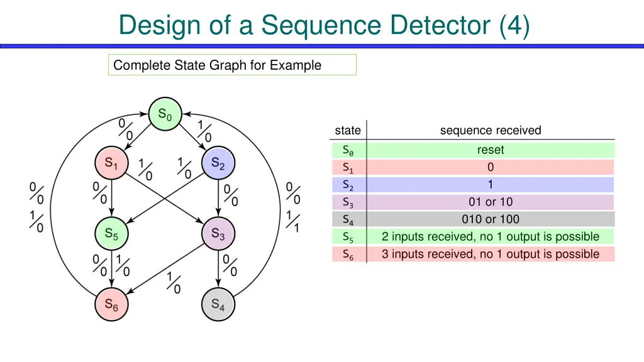Viewport: 644px width, 362px height.
Task: Click the 'state' column header
Action: tap(348, 131)
